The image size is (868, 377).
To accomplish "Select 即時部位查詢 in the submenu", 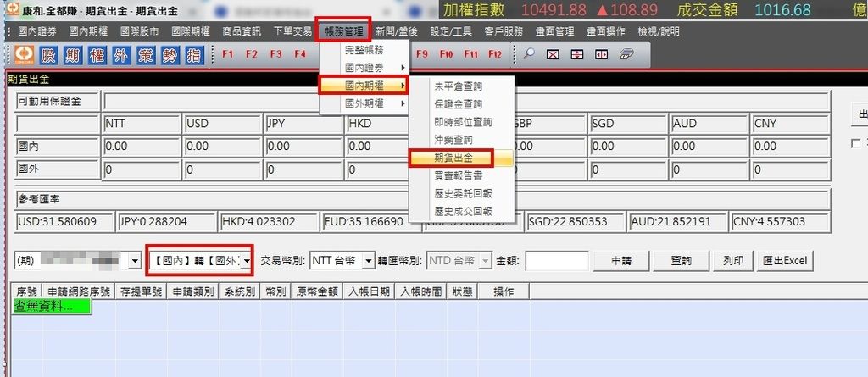I will point(462,122).
